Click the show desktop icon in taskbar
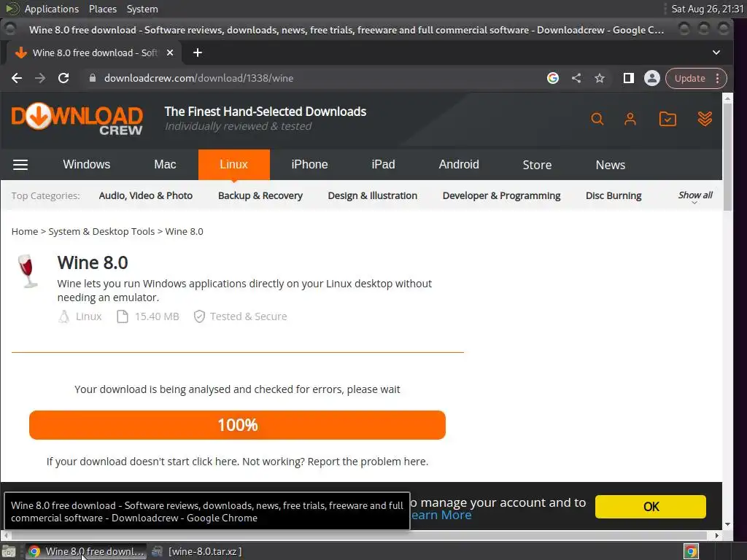 (9, 551)
